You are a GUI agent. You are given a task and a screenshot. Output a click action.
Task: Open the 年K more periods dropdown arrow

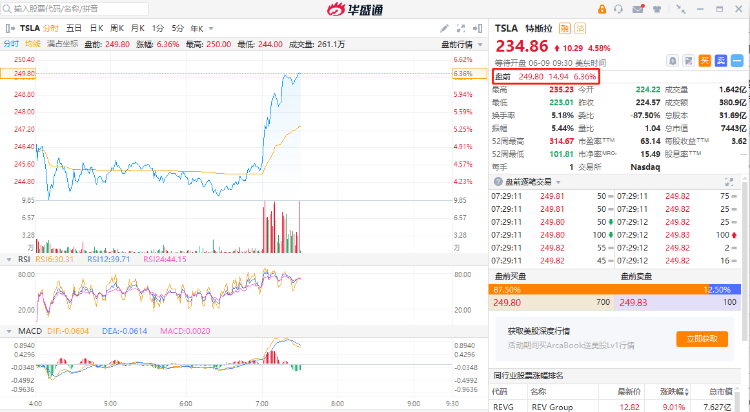(x=211, y=29)
